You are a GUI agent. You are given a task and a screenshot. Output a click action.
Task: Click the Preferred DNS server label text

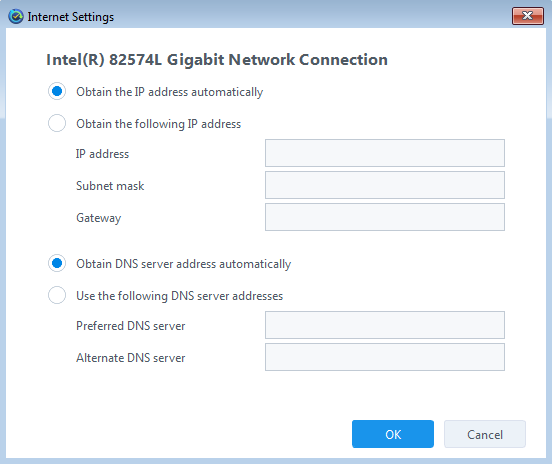pyautogui.click(x=131, y=326)
